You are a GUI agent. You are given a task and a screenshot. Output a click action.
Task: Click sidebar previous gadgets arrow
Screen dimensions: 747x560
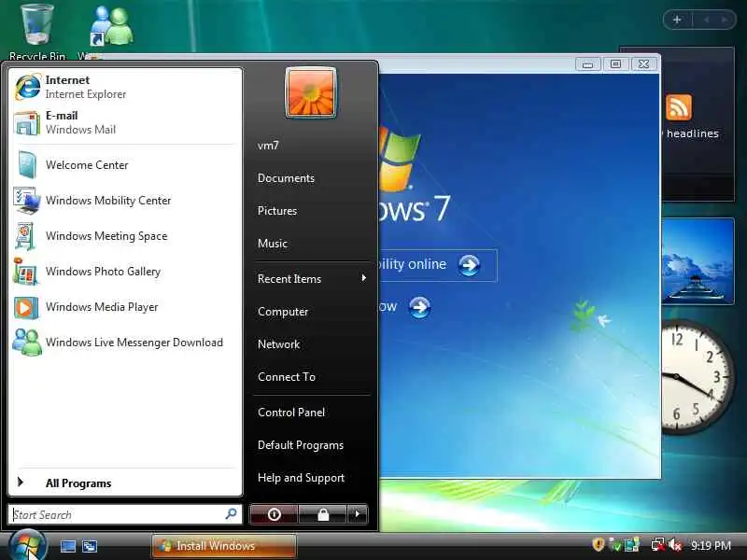click(x=707, y=20)
